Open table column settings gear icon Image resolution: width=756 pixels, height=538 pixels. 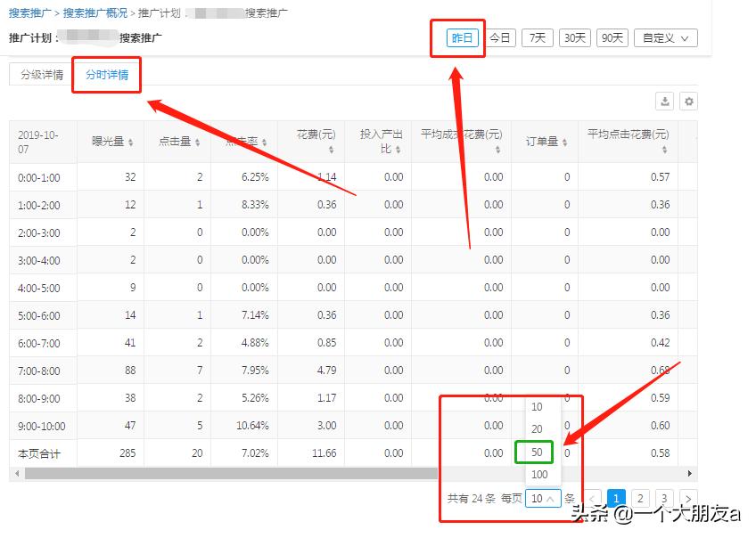688,102
